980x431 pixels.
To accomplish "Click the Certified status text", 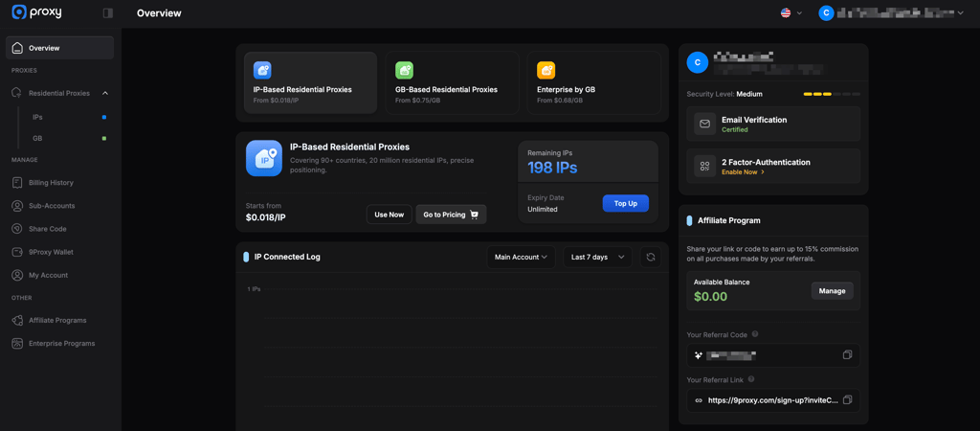I will pyautogui.click(x=735, y=129).
